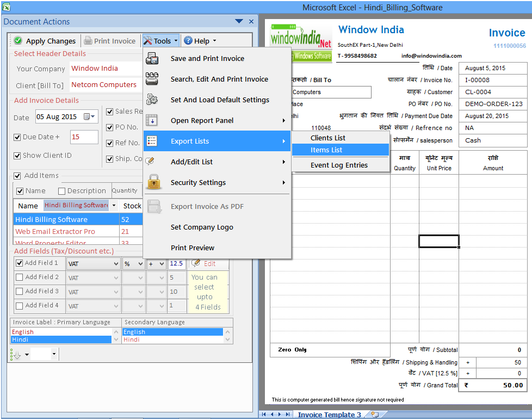
Task: Click the calendar icon in Date field
Action: tap(87, 117)
